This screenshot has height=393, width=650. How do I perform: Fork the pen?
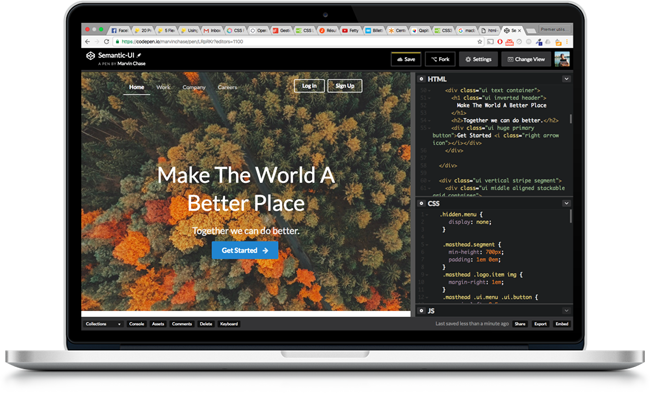click(x=440, y=59)
